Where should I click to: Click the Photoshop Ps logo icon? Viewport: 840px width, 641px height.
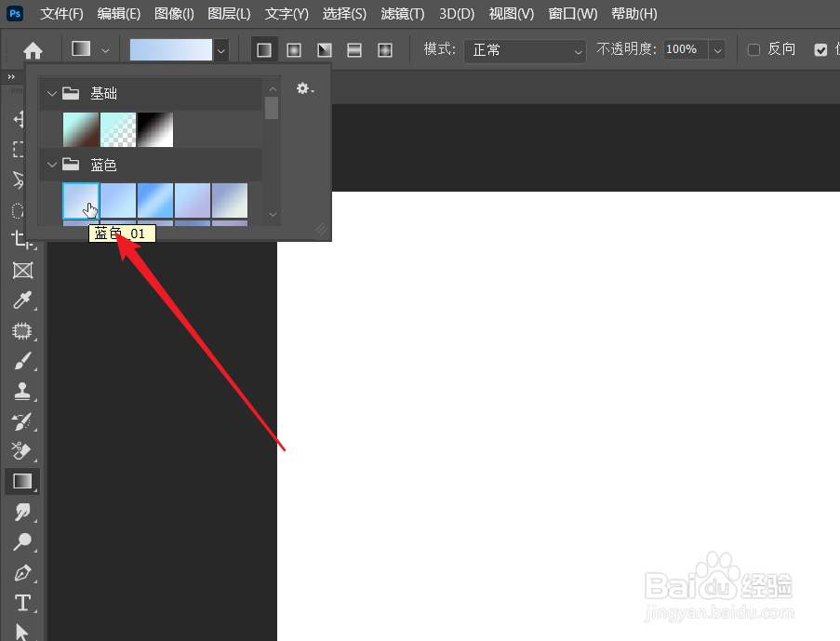[x=15, y=13]
